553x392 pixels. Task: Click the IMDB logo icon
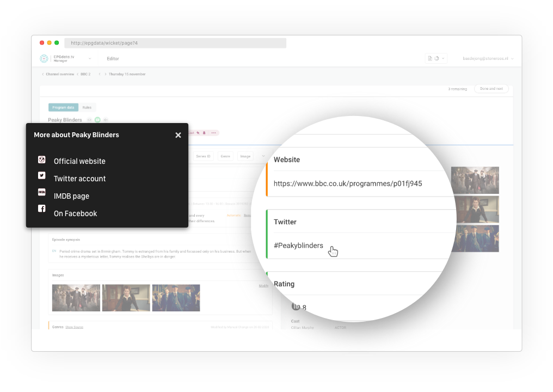pyautogui.click(x=41, y=192)
